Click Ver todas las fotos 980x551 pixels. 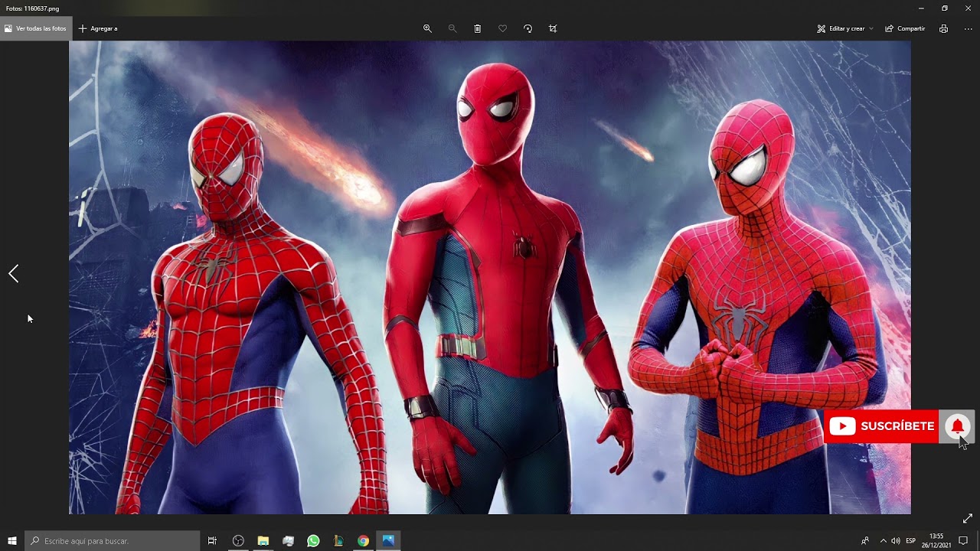coord(35,28)
